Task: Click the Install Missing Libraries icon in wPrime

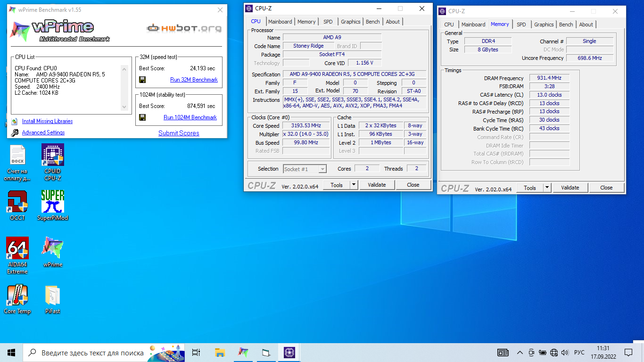Action: 14,121
